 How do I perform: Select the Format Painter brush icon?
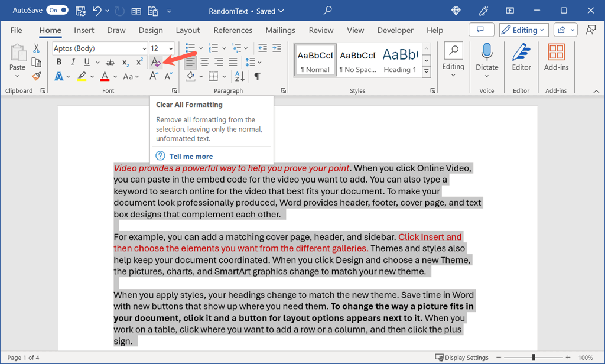[37, 76]
